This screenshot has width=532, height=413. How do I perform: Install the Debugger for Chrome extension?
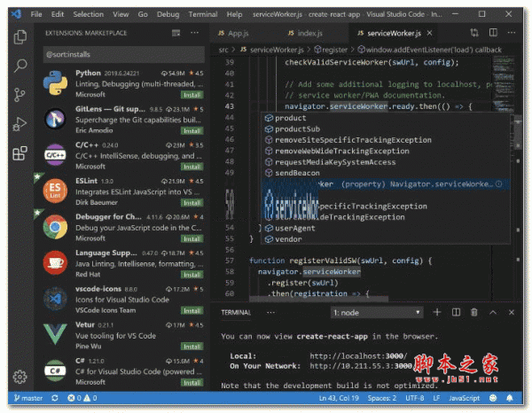192,238
